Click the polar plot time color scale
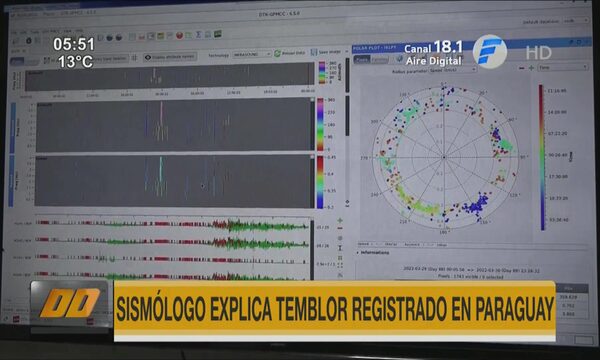This screenshot has height=360, width=600. click(541, 157)
